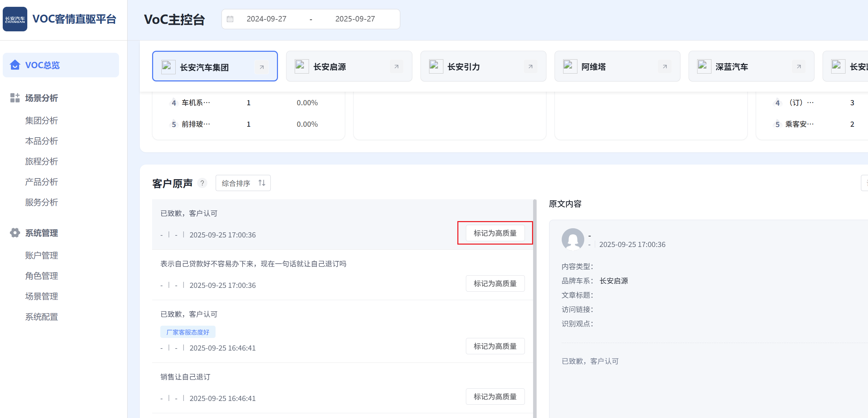Collapse the 系统管理 menu group
The image size is (868, 418).
coord(42,233)
